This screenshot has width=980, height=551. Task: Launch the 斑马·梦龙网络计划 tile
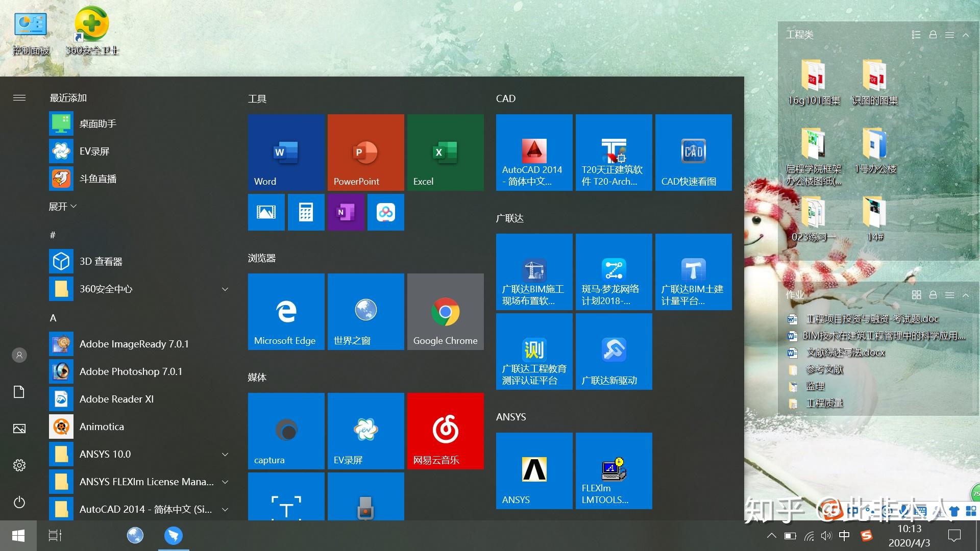[x=614, y=272]
